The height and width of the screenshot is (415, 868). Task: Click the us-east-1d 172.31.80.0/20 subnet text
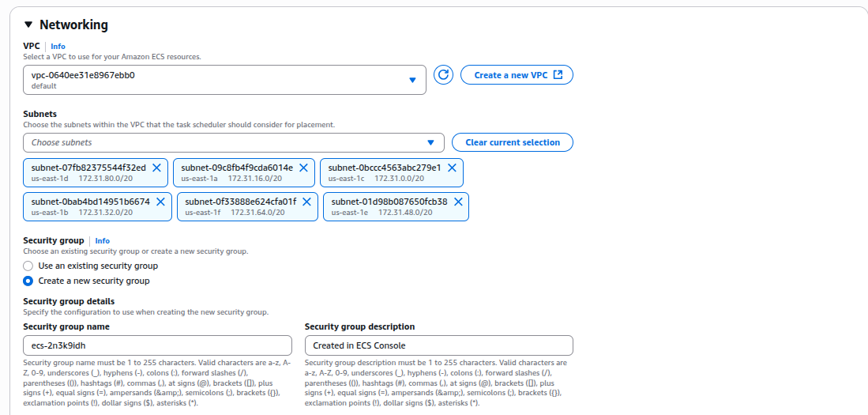click(82, 179)
